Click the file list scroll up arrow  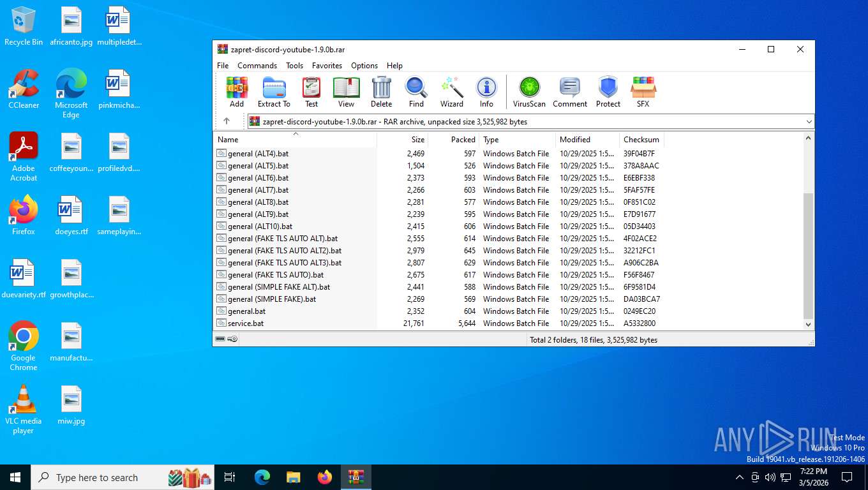(809, 138)
